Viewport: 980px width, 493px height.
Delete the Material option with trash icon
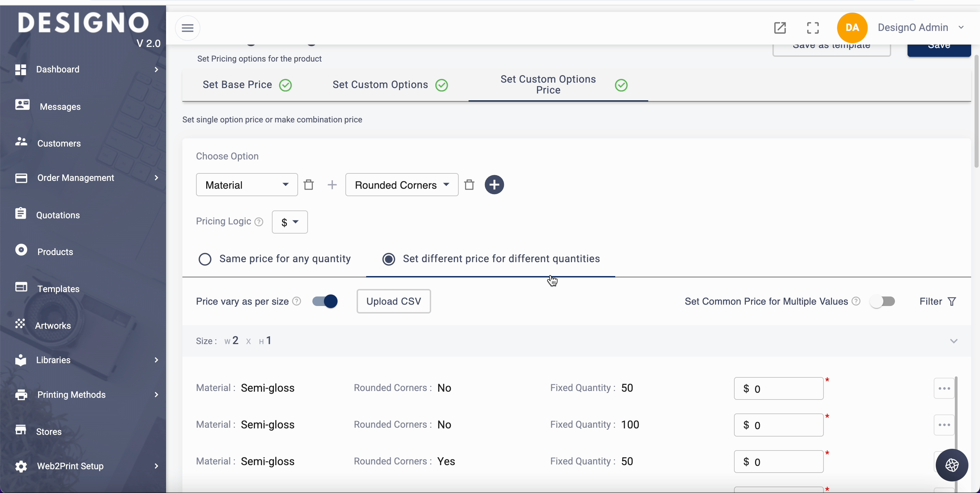(x=309, y=185)
